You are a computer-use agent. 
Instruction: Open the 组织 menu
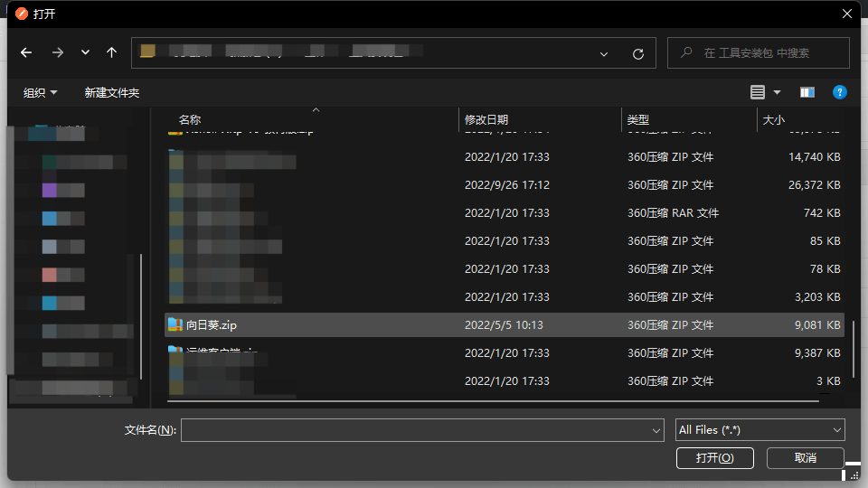40,92
